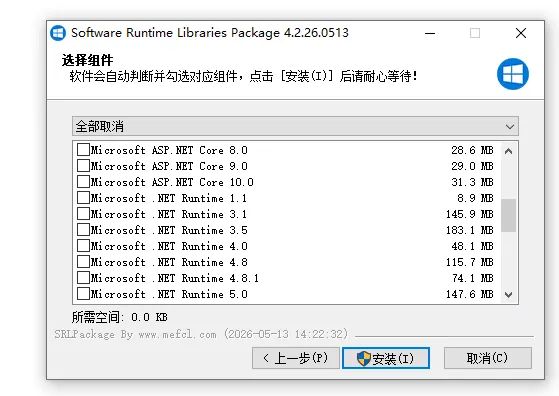This screenshot has height=396, width=559.
Task: Click the shield icon on the install button
Action: point(364,358)
